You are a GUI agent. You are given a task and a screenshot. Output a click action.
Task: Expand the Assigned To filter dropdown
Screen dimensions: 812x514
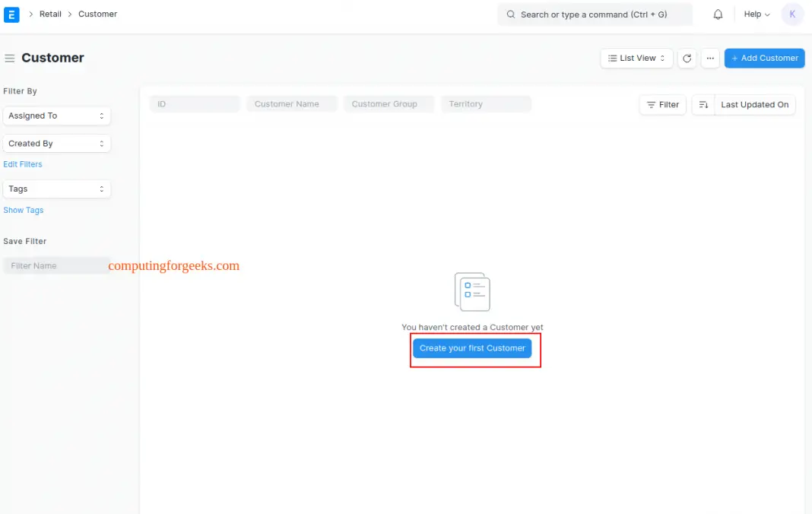[x=57, y=116]
